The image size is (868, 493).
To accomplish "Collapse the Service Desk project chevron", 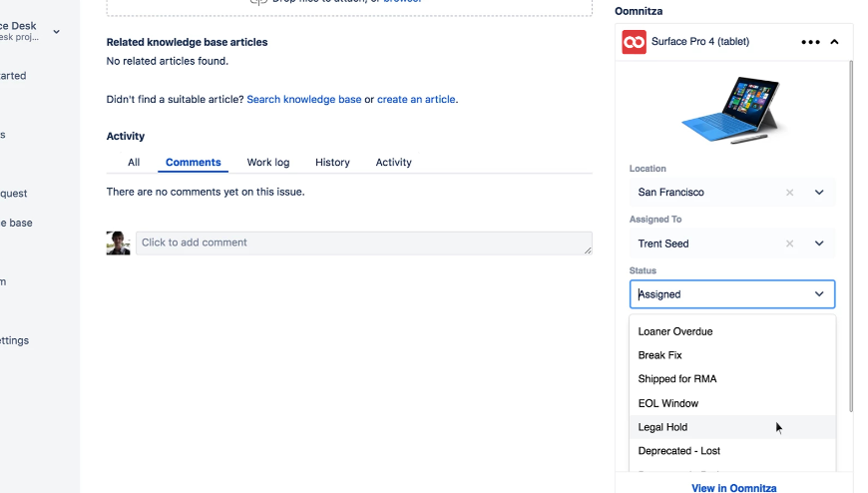I will point(57,32).
